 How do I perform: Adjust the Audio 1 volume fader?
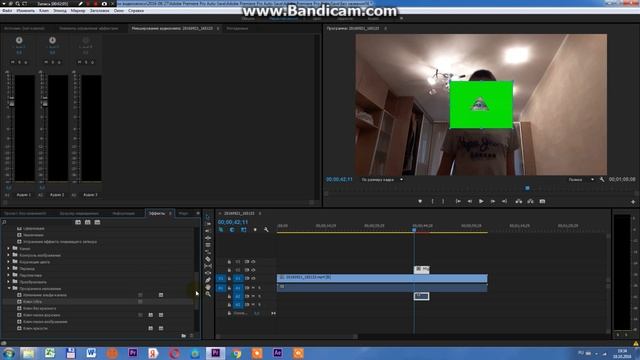click(x=11, y=102)
